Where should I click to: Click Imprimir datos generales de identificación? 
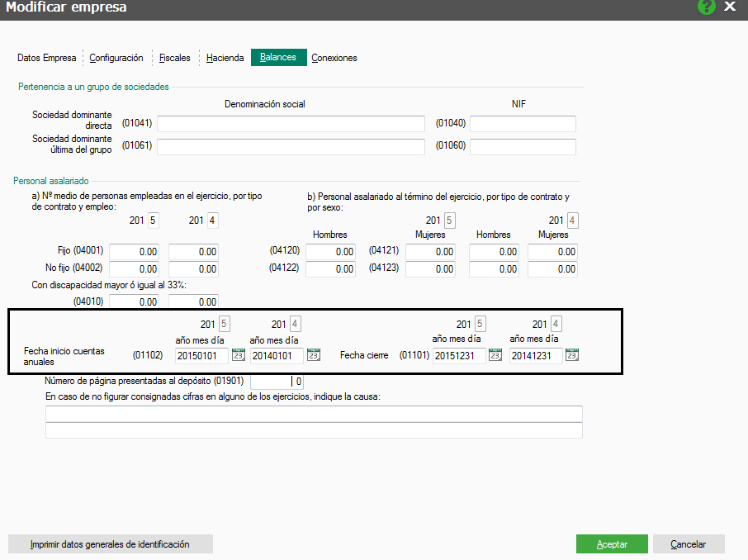pos(110,543)
